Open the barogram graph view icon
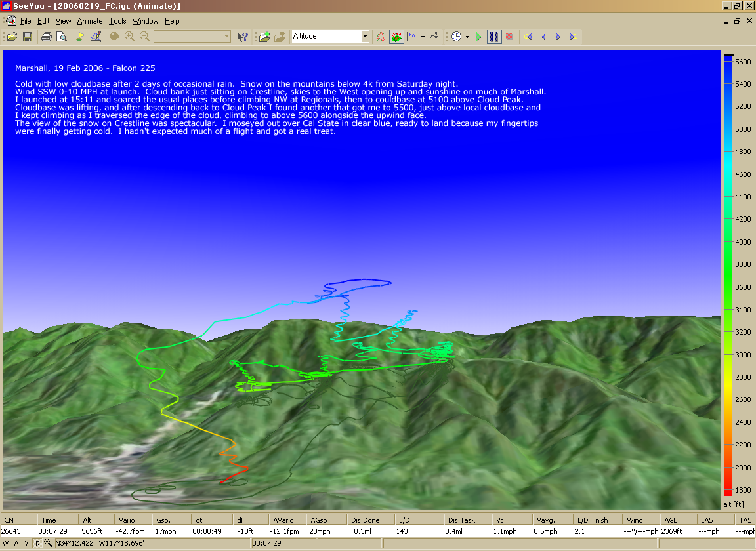This screenshot has width=756, height=551. coord(411,37)
